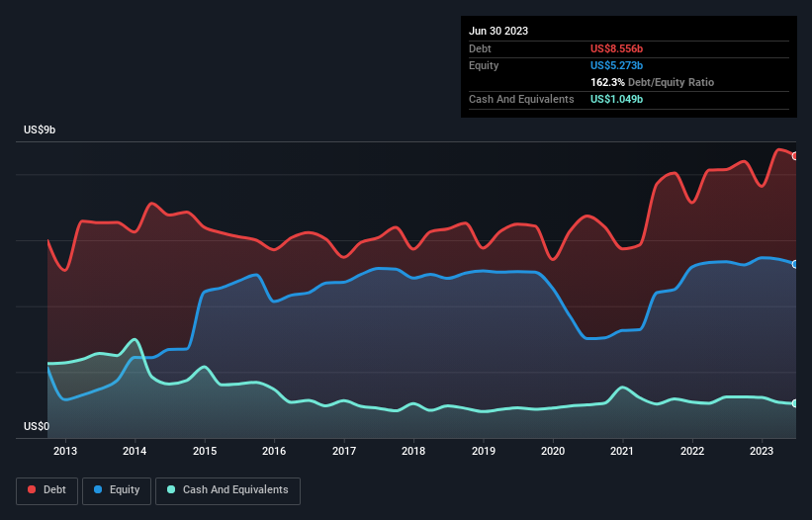This screenshot has width=812, height=520.
Task: Select the 2022 x-axis label
Action: coord(692,451)
